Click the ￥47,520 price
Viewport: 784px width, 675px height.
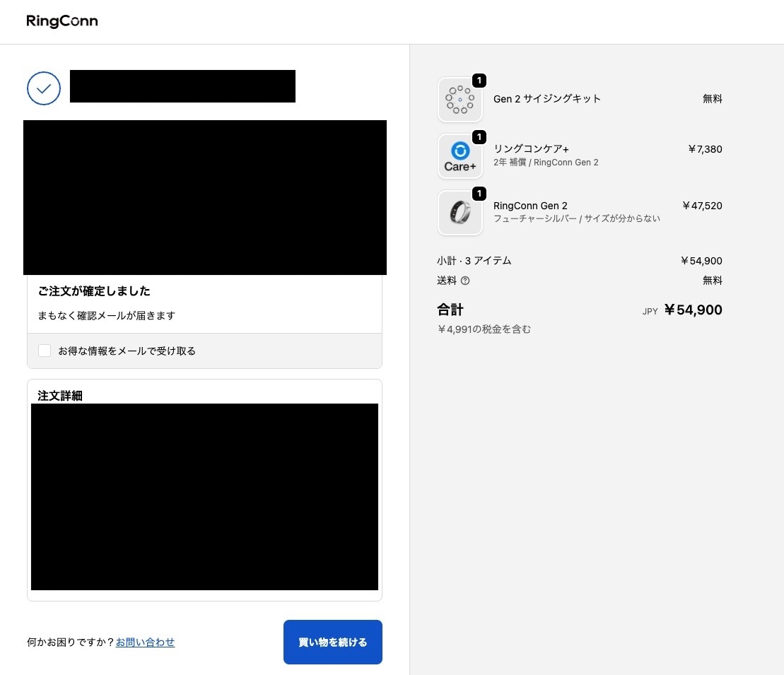pyautogui.click(x=702, y=206)
